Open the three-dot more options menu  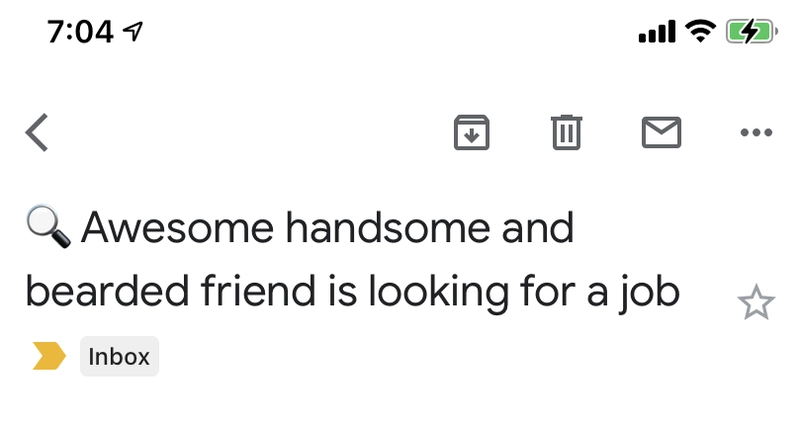(756, 133)
